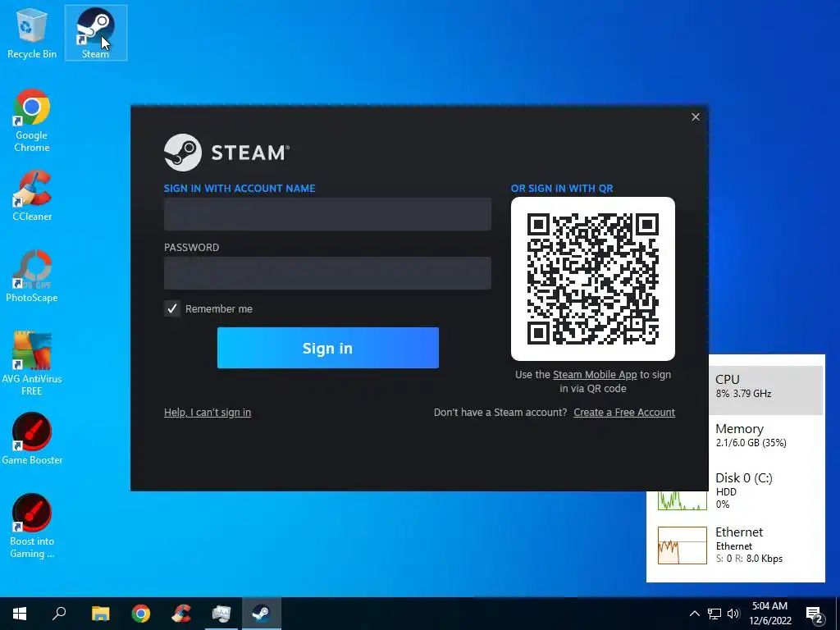Screen dimensions: 840x630
Task: Open File Explorer from the taskbar
Action: 100,614
